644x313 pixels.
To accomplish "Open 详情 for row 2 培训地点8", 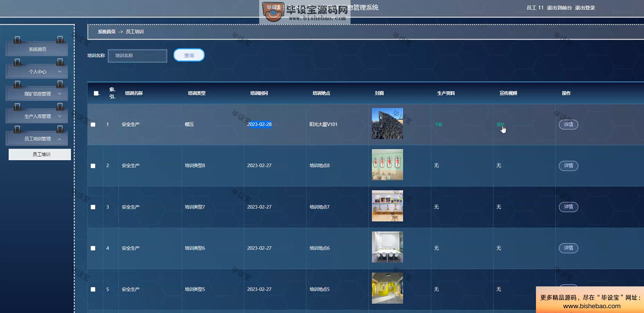I will click(568, 166).
